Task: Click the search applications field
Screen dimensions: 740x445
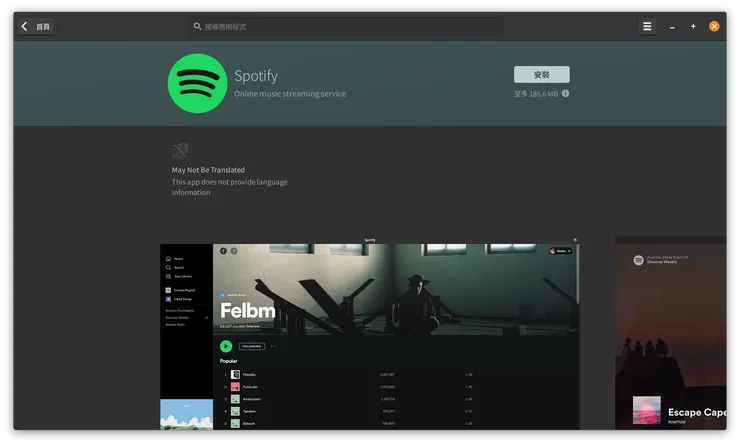Action: pos(346,26)
